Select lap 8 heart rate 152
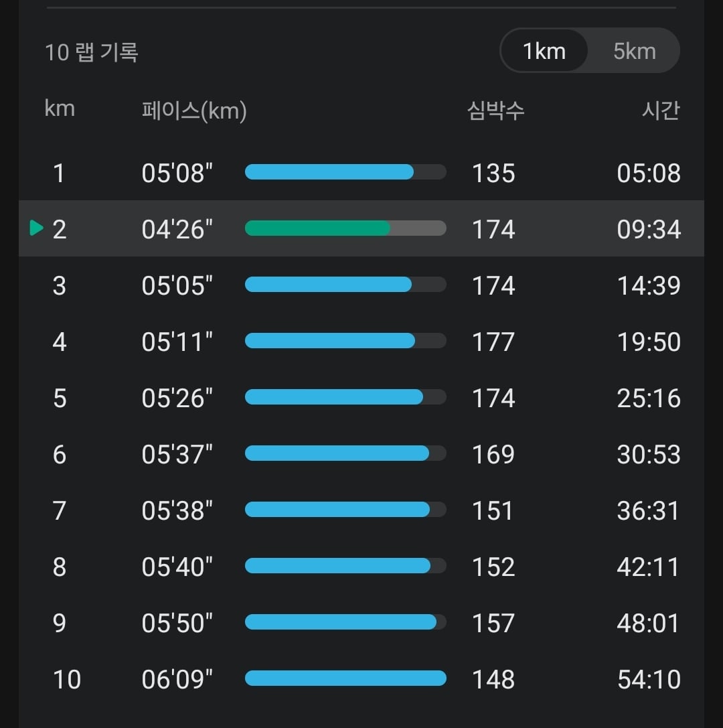This screenshot has height=728, width=723. 493,567
